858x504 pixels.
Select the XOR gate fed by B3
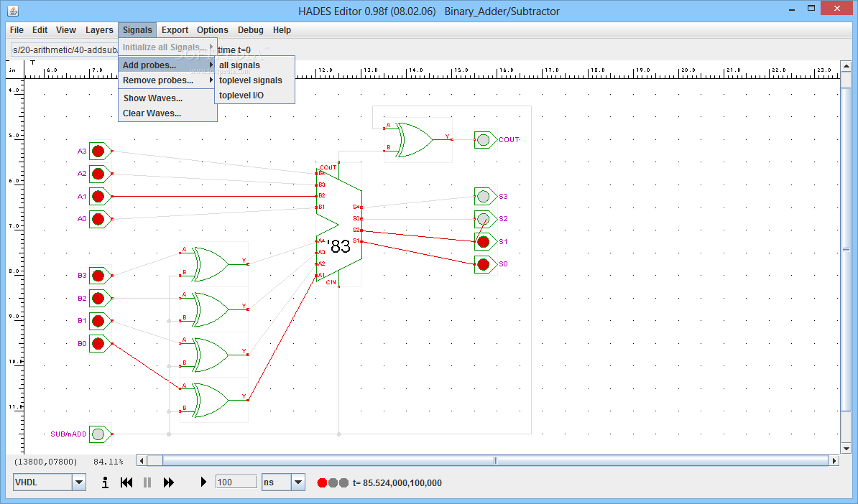(214, 264)
